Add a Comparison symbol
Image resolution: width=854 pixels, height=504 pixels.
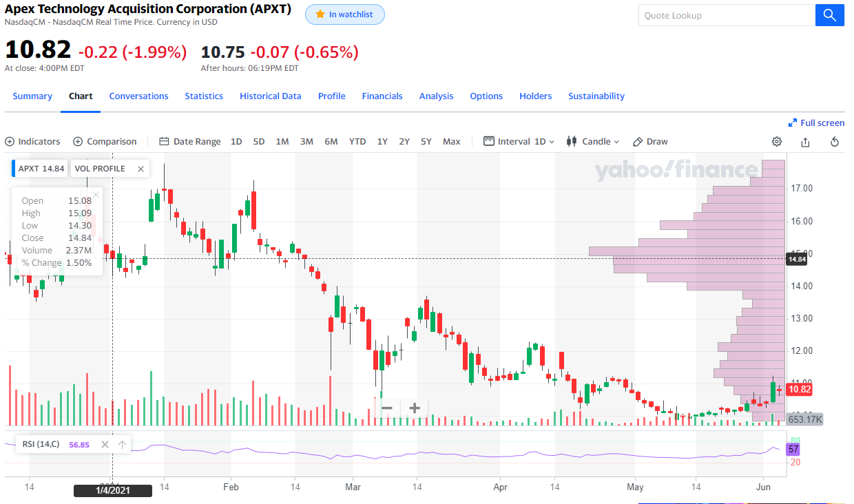(x=105, y=141)
